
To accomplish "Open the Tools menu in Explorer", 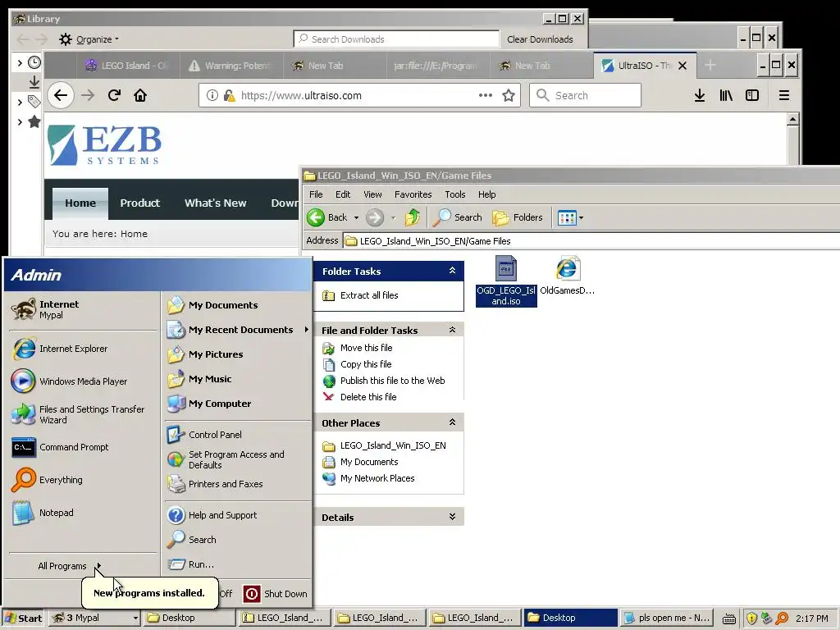I will [x=454, y=194].
